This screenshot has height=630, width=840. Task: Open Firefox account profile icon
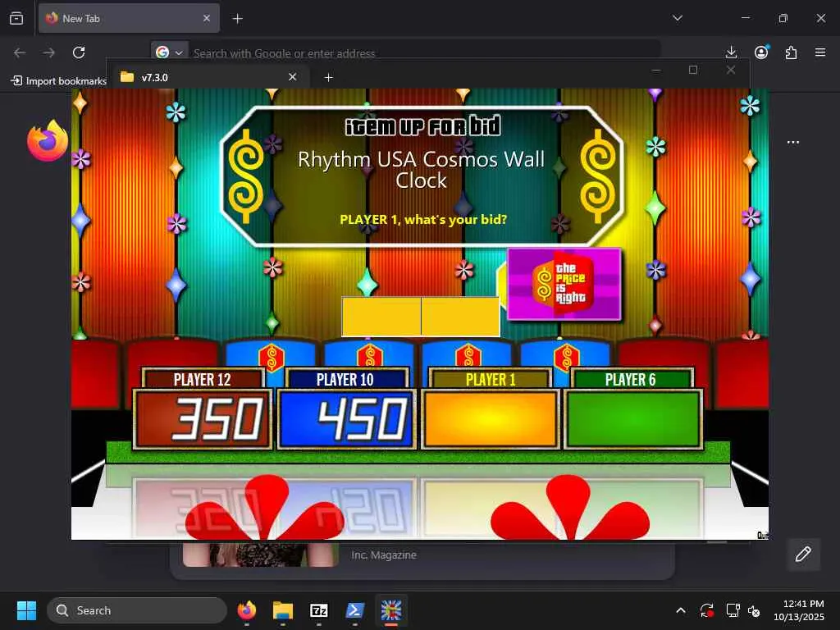[761, 52]
